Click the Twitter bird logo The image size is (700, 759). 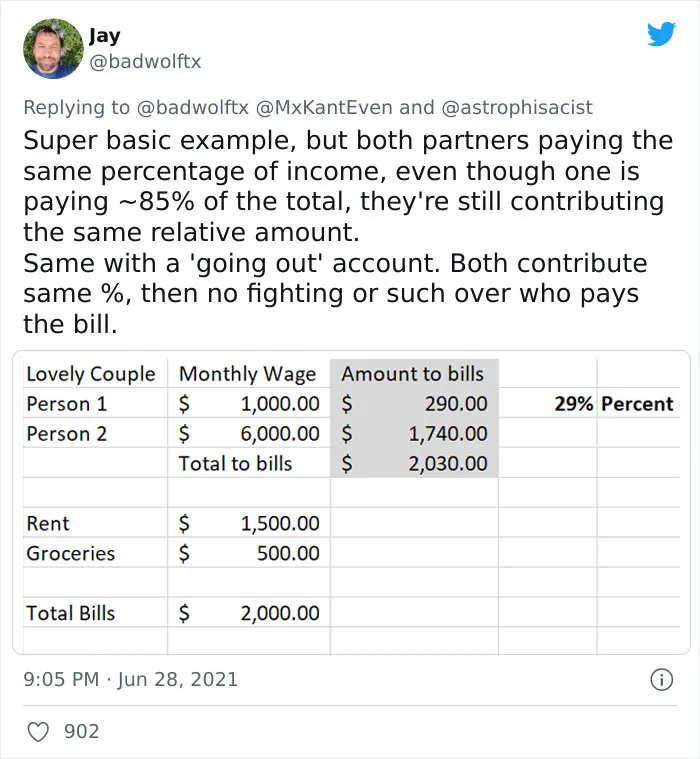(x=661, y=34)
